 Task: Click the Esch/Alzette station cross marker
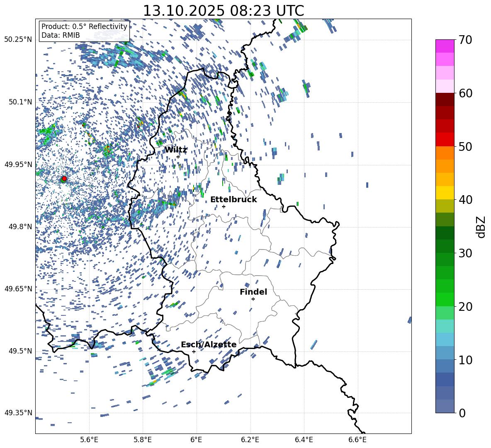pos(194,351)
